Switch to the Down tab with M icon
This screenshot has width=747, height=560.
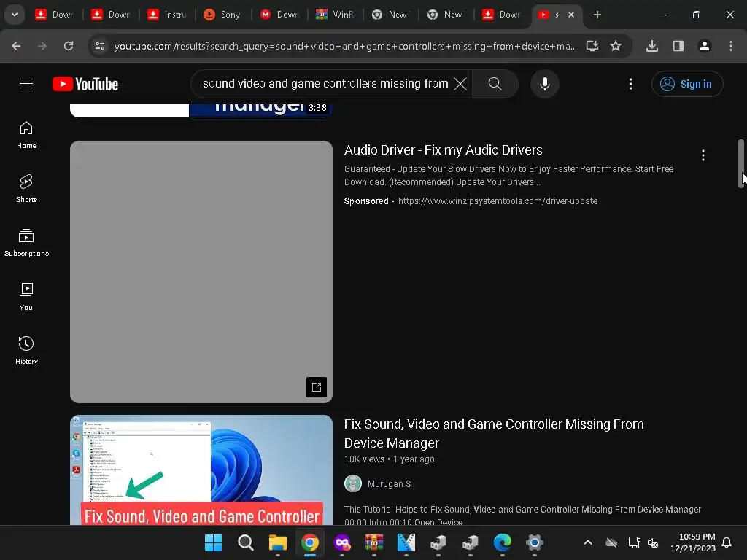point(279,15)
